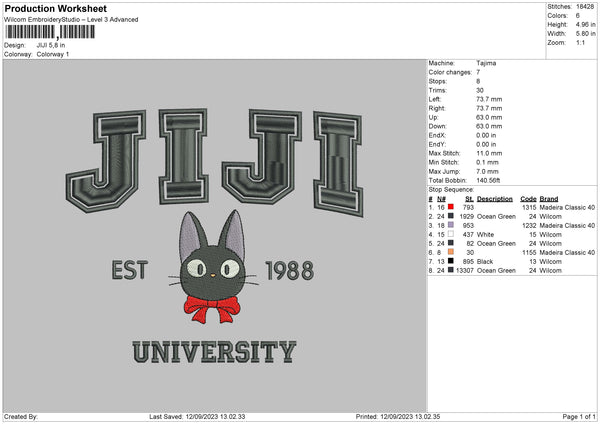
Task: Click the Max Jump value '7.0 mm'
Action: click(487, 171)
